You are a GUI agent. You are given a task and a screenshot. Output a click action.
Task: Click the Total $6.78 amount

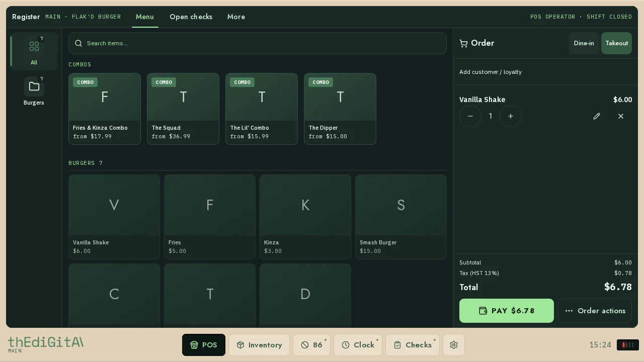click(618, 287)
